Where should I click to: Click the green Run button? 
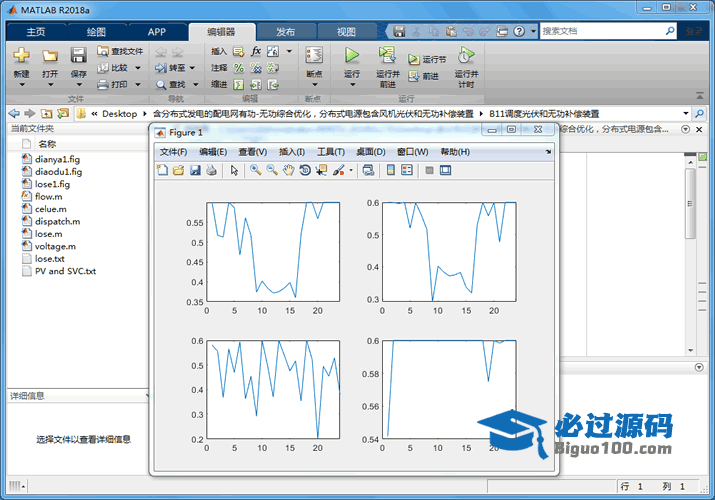(352, 55)
